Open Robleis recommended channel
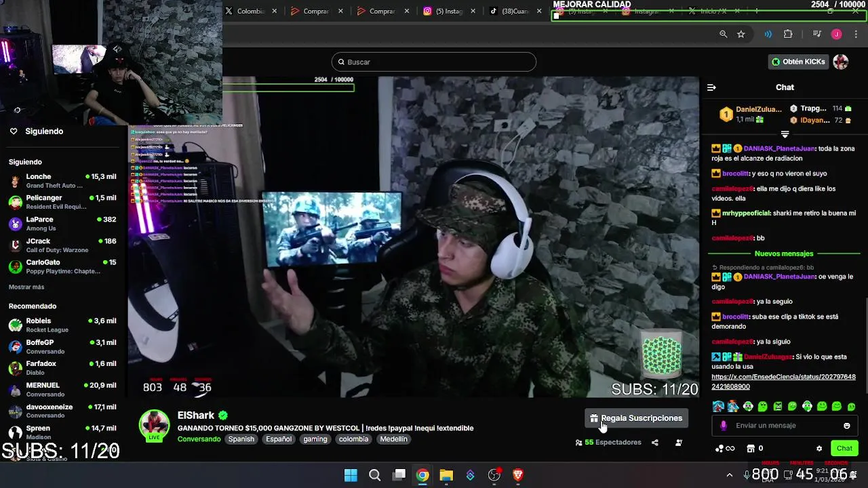Image resolution: width=868 pixels, height=488 pixels. pyautogui.click(x=62, y=325)
